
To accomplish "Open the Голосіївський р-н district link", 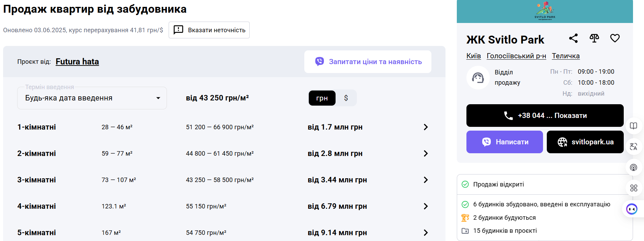I will pyautogui.click(x=516, y=56).
